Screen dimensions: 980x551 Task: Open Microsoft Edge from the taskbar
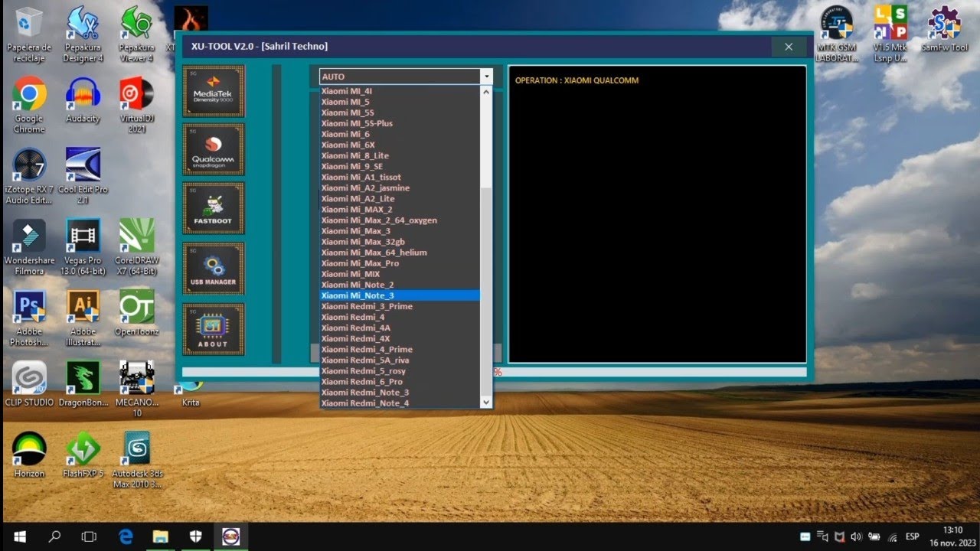(x=126, y=536)
